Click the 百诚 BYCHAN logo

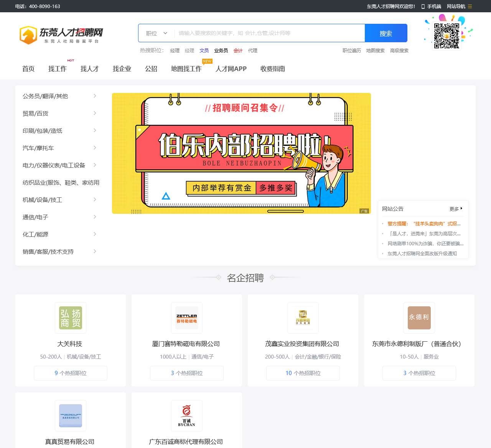tap(187, 416)
